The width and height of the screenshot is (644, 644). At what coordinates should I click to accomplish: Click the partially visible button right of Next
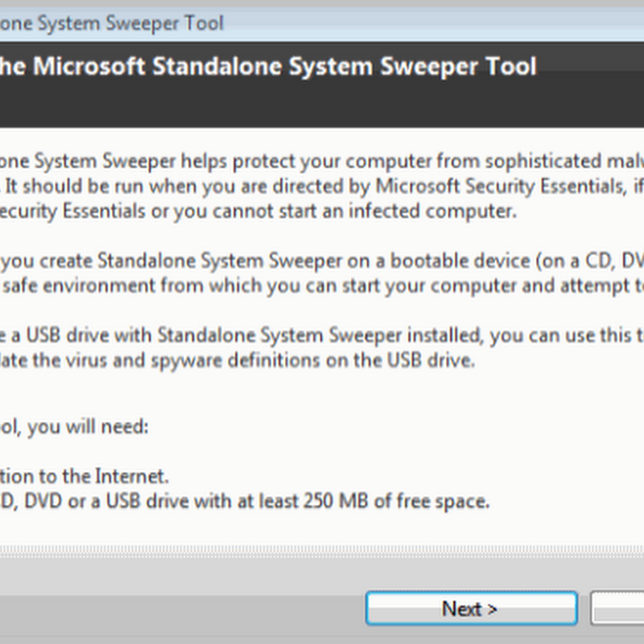pos(618,609)
